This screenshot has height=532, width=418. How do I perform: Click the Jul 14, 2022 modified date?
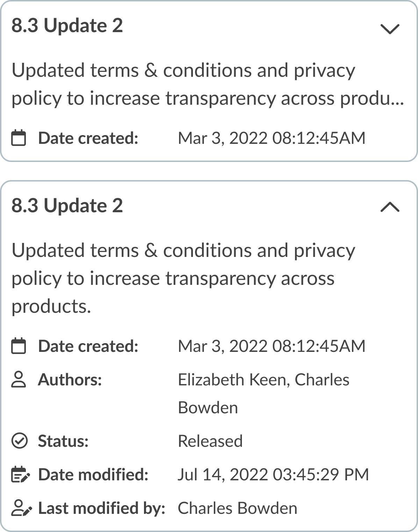tap(273, 474)
